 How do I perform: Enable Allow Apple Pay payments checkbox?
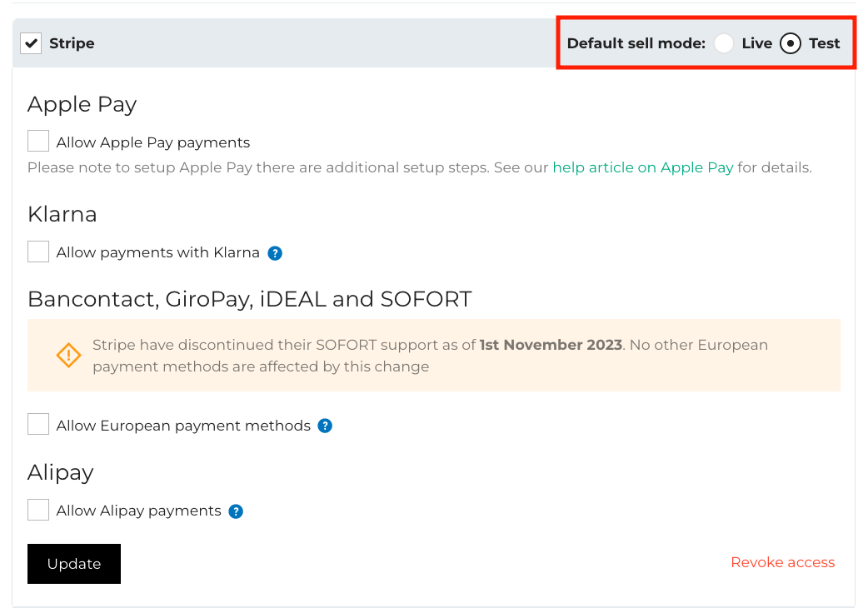pos(38,142)
